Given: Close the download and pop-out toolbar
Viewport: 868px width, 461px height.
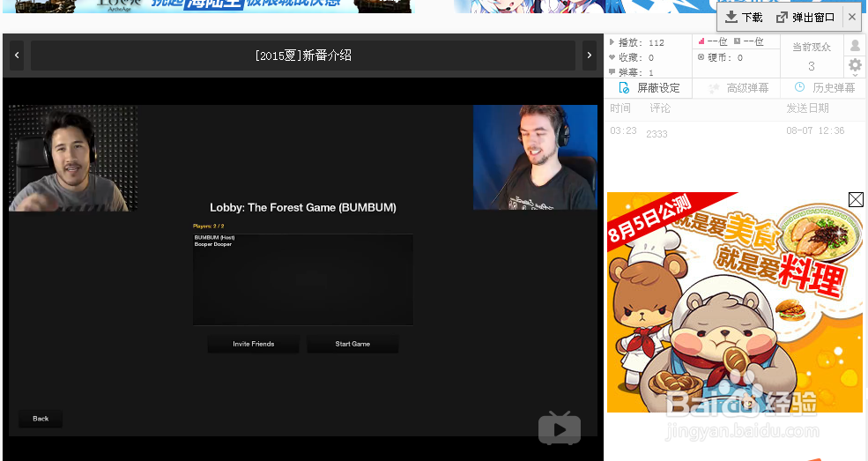Looking at the screenshot, I should (852, 17).
